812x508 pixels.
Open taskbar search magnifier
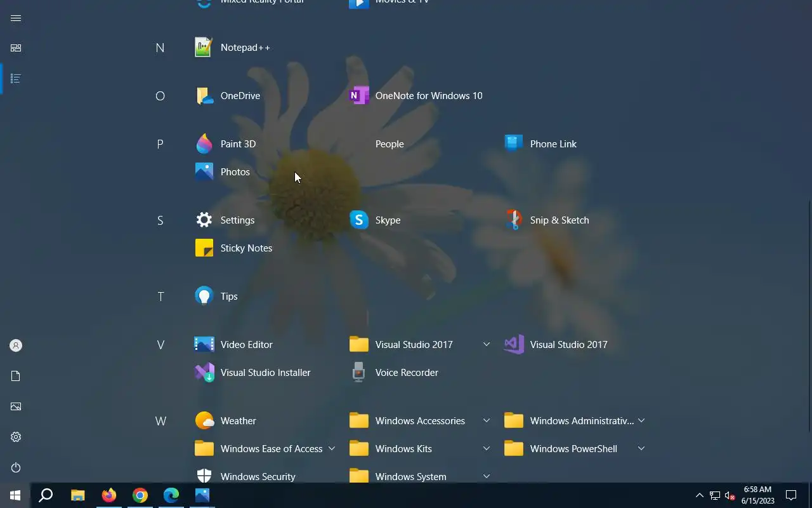(46, 495)
